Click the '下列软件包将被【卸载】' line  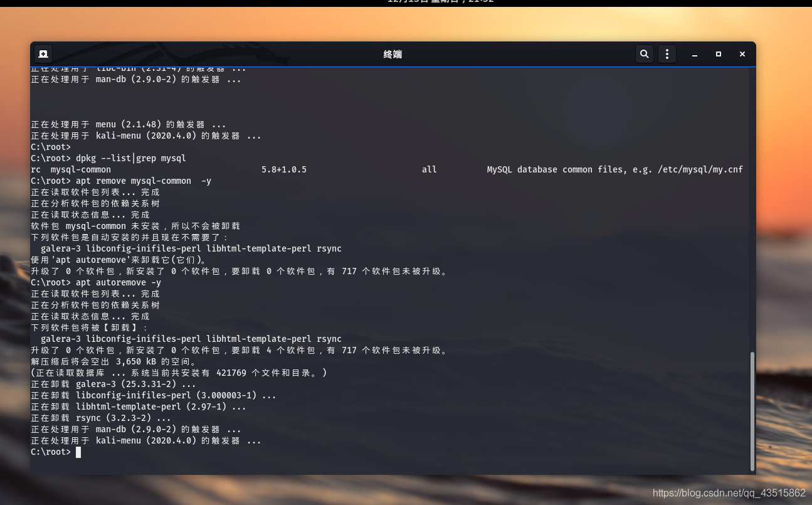pyautogui.click(x=90, y=327)
